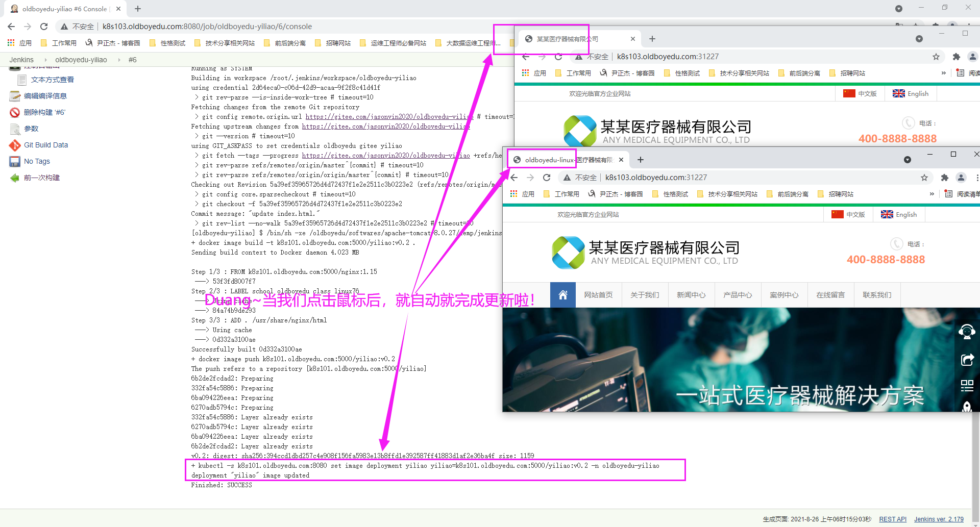This screenshot has width=980, height=527.
Task: Bookmark page with star icon in front browser
Action: pyautogui.click(x=924, y=178)
